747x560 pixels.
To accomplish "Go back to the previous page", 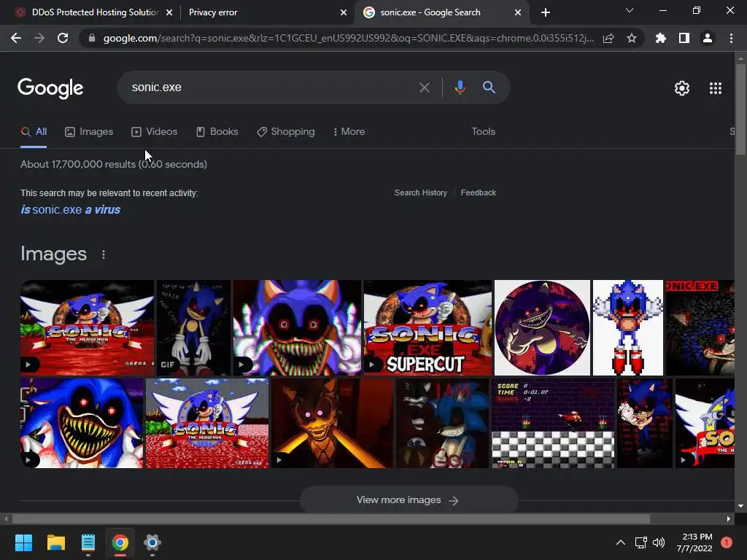I will point(16,38).
